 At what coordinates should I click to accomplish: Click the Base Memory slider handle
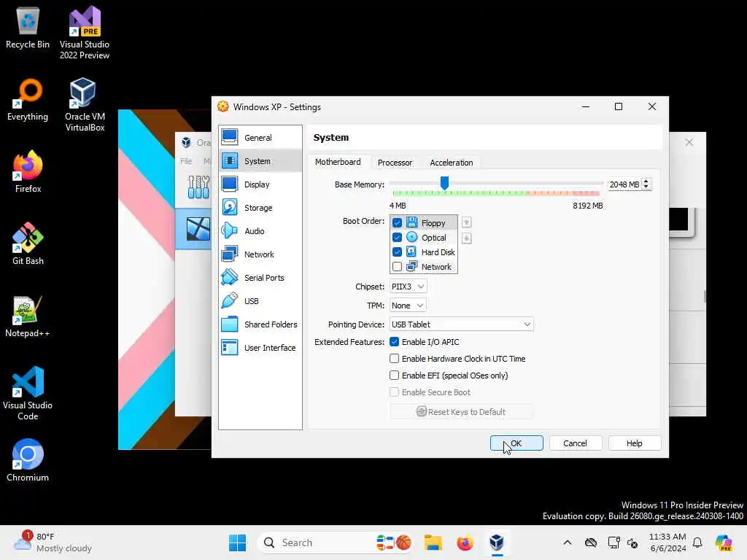[x=444, y=182]
